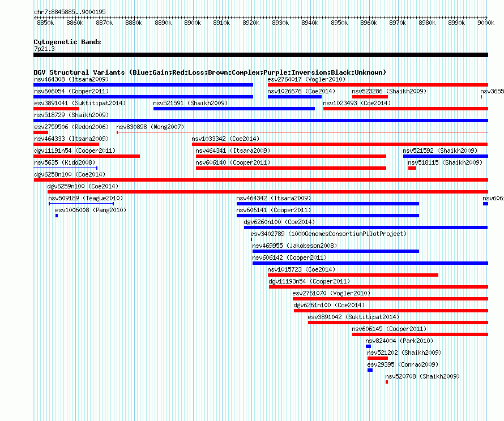Select esv3891042 (Suktitipat2014) variant label
The image size is (504, 421).
[x=353, y=317]
